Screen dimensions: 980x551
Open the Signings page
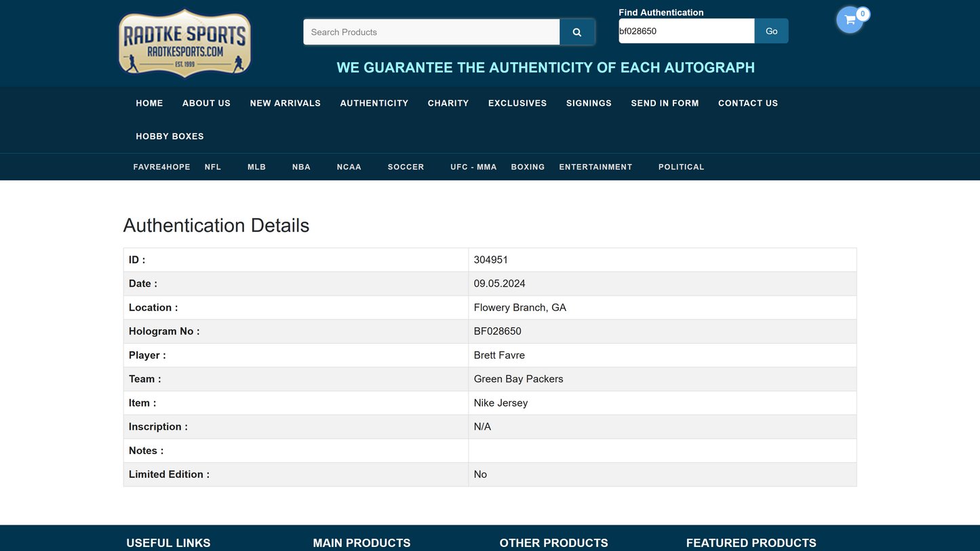pos(589,103)
